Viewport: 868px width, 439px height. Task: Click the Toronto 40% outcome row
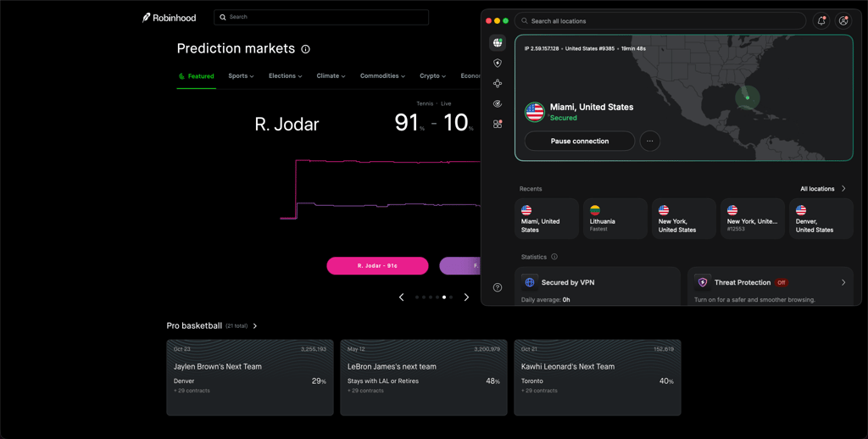pos(598,381)
